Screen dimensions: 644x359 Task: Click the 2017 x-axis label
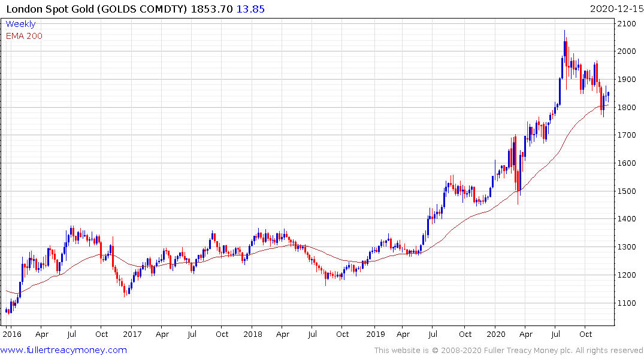(x=132, y=334)
